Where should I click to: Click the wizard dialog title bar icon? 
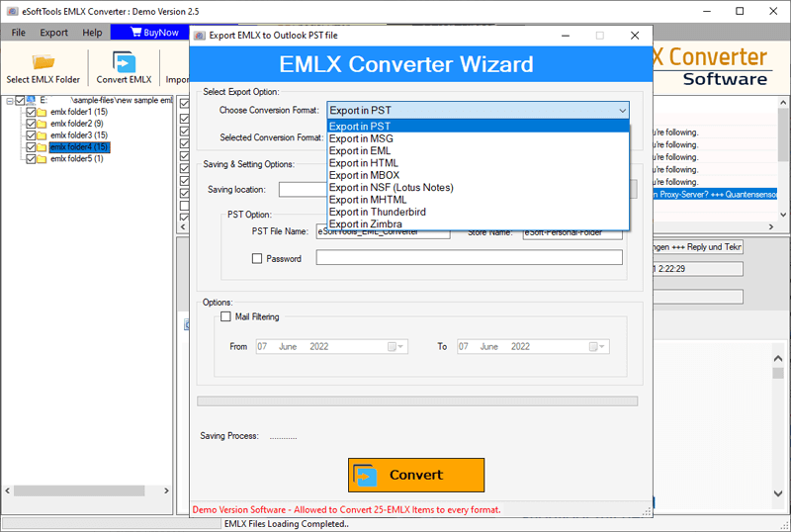200,36
